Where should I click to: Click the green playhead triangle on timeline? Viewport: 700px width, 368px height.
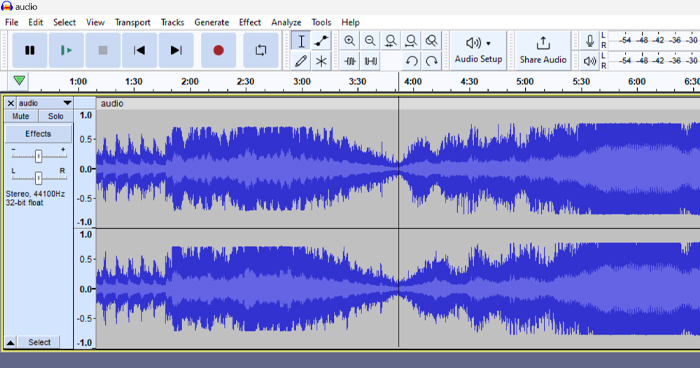tap(19, 80)
